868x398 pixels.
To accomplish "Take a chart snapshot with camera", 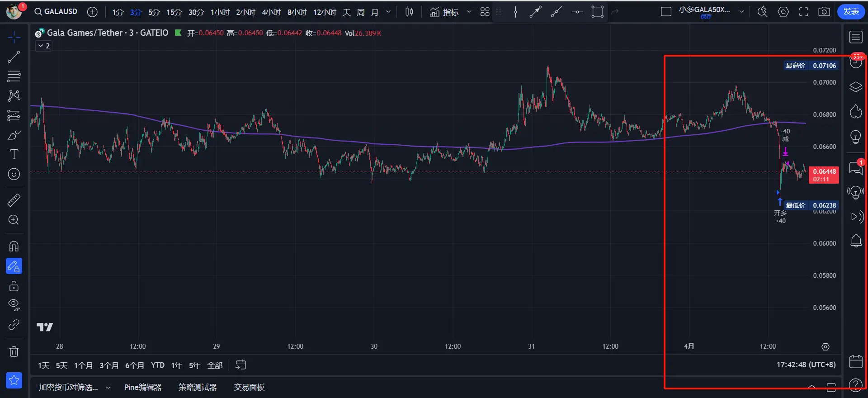I will [x=824, y=12].
